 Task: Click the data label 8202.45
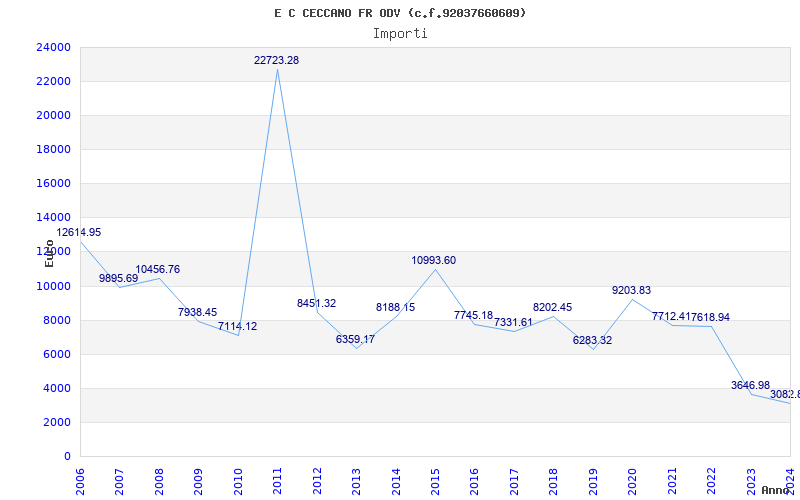553,308
